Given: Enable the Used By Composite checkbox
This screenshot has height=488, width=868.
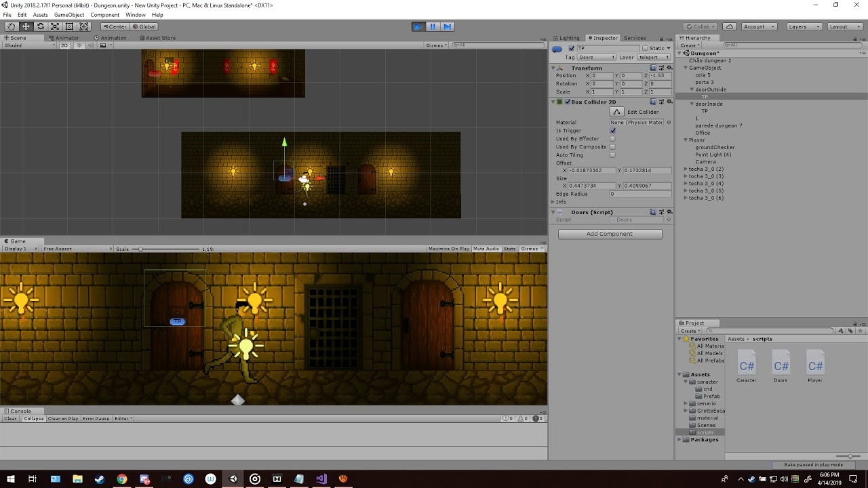Looking at the screenshot, I should click(612, 147).
